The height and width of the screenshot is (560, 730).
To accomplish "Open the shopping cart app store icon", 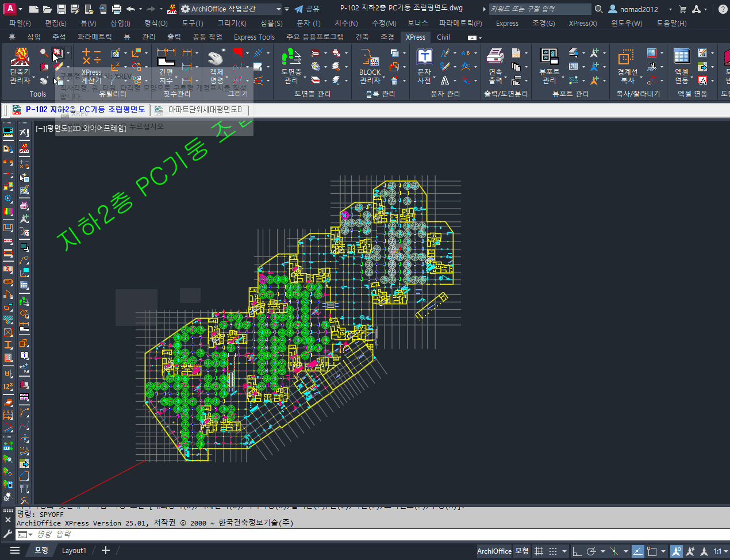I will (x=683, y=9).
